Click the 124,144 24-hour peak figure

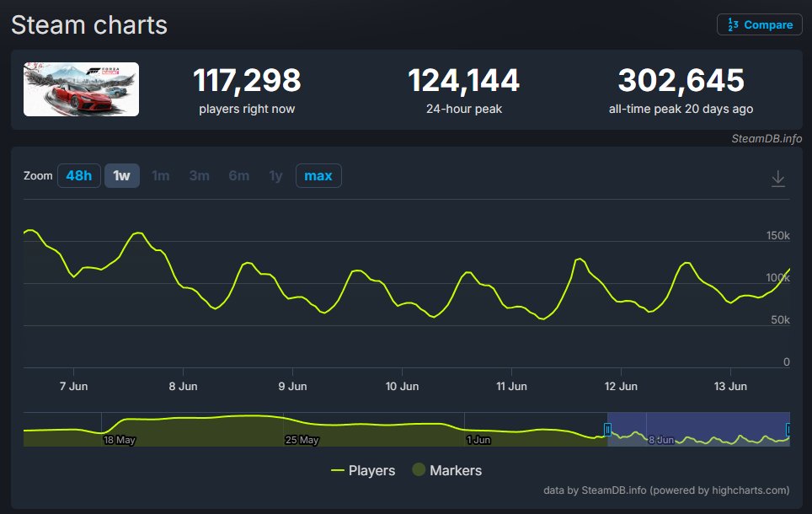463,80
